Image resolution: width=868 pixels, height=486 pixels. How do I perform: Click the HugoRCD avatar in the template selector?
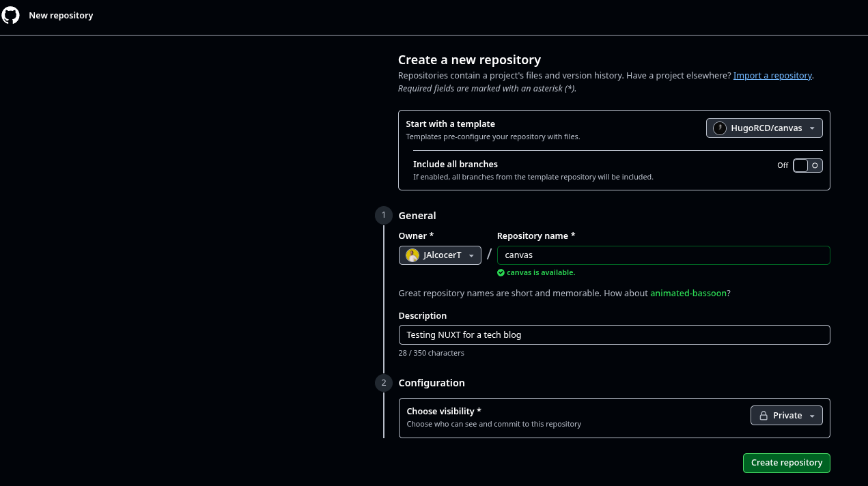coord(719,128)
